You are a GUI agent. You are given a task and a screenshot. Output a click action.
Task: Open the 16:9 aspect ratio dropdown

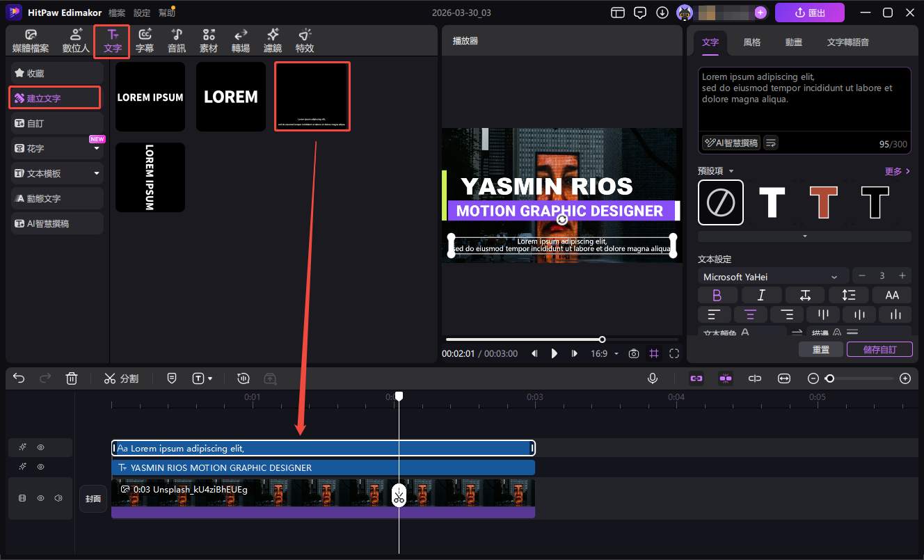click(604, 353)
